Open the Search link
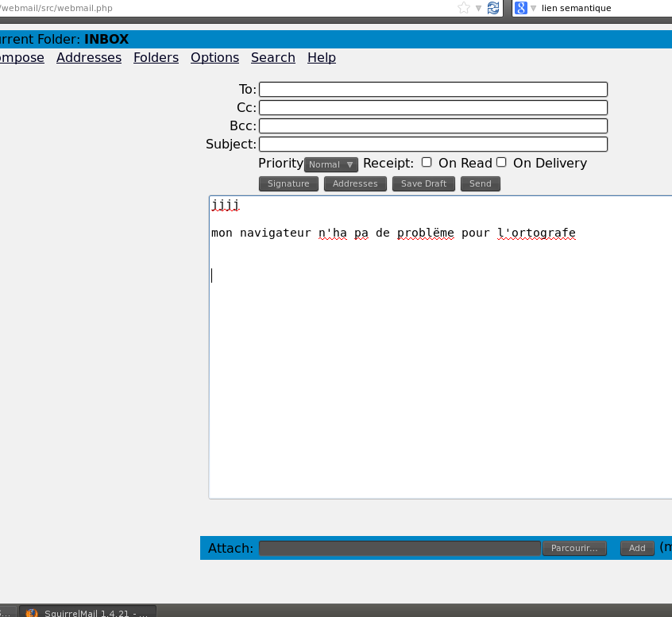This screenshot has width=672, height=617. [x=273, y=57]
